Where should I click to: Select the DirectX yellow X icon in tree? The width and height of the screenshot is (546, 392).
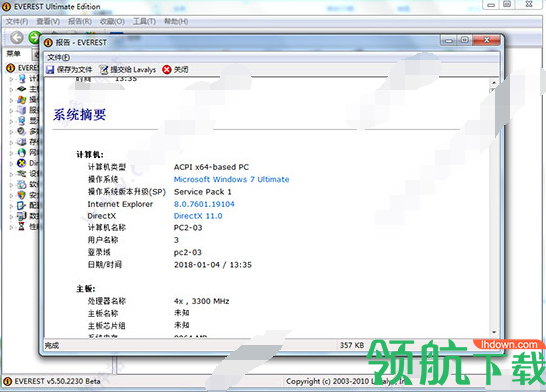coord(22,163)
